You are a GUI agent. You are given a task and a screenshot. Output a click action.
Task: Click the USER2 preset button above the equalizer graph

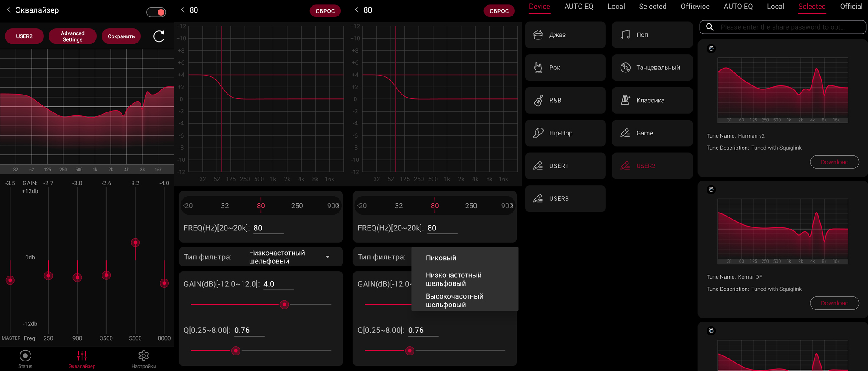pyautogui.click(x=24, y=36)
